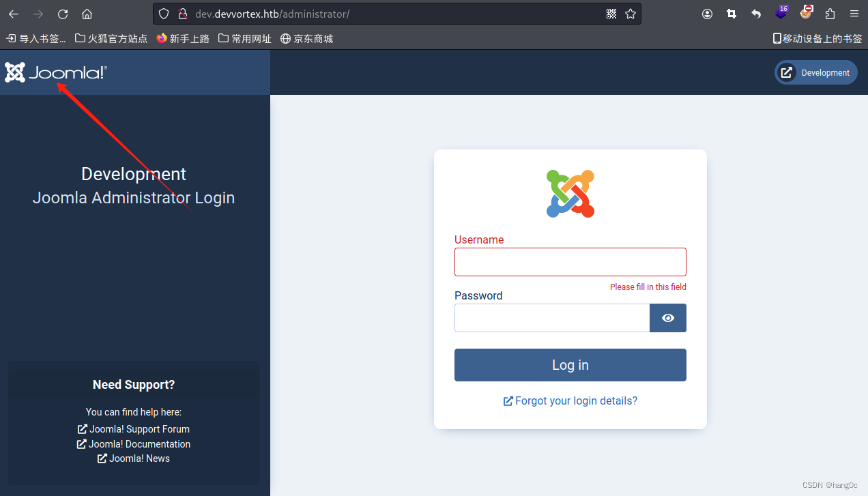The width and height of the screenshot is (868, 496).
Task: Click the Joomla! logo in the header
Action: tap(56, 72)
